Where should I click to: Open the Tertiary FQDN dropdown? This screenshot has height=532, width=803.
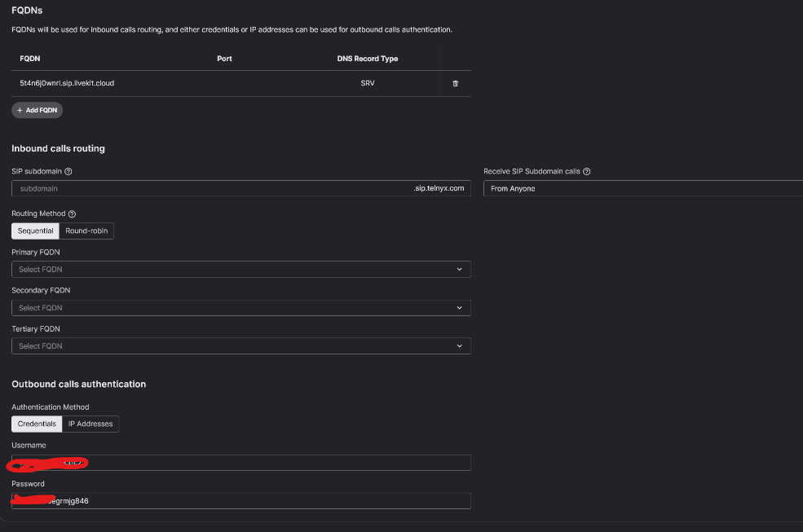coord(240,346)
